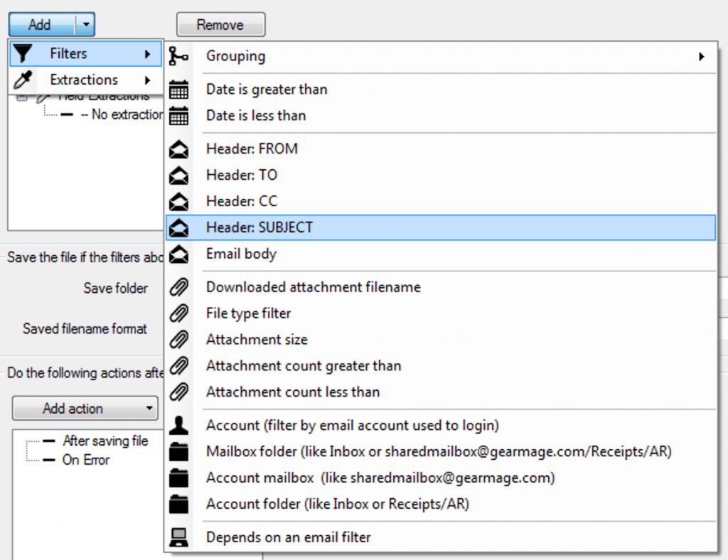Image resolution: width=728 pixels, height=560 pixels.
Task: Click the Add button
Action: [41, 25]
